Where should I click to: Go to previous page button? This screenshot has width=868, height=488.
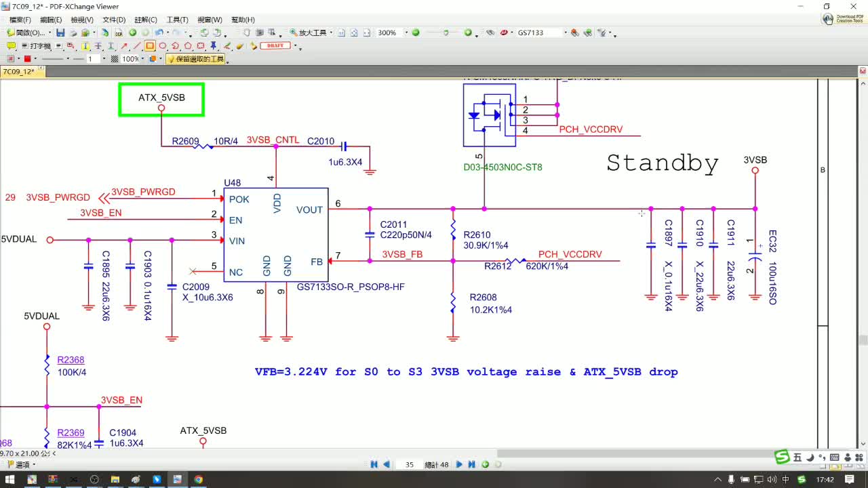click(387, 464)
